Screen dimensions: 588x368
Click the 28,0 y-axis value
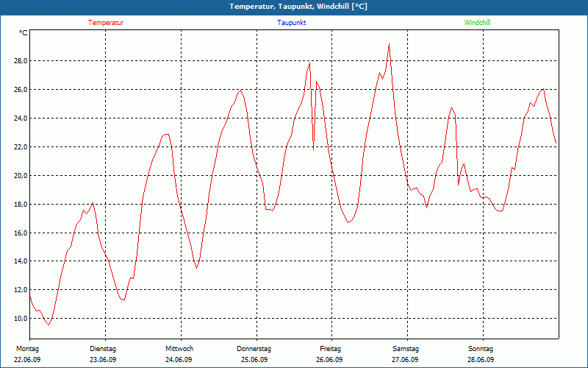(x=21, y=61)
